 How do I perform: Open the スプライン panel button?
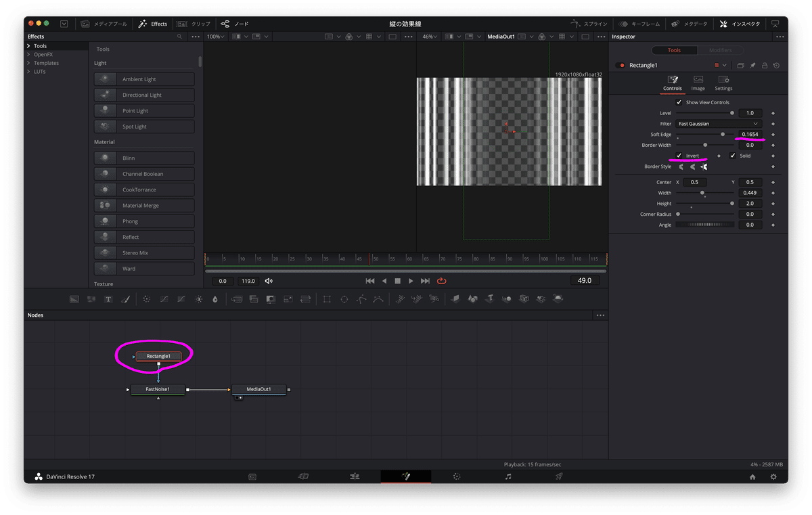pyautogui.click(x=589, y=24)
